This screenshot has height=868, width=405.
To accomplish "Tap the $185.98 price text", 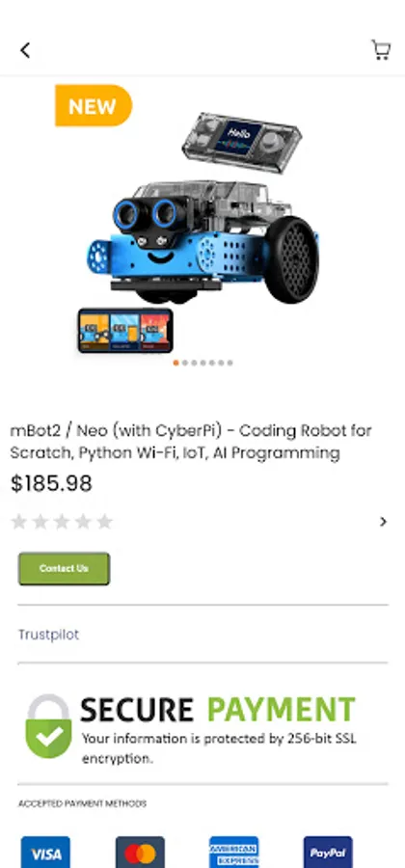I will point(51,483).
